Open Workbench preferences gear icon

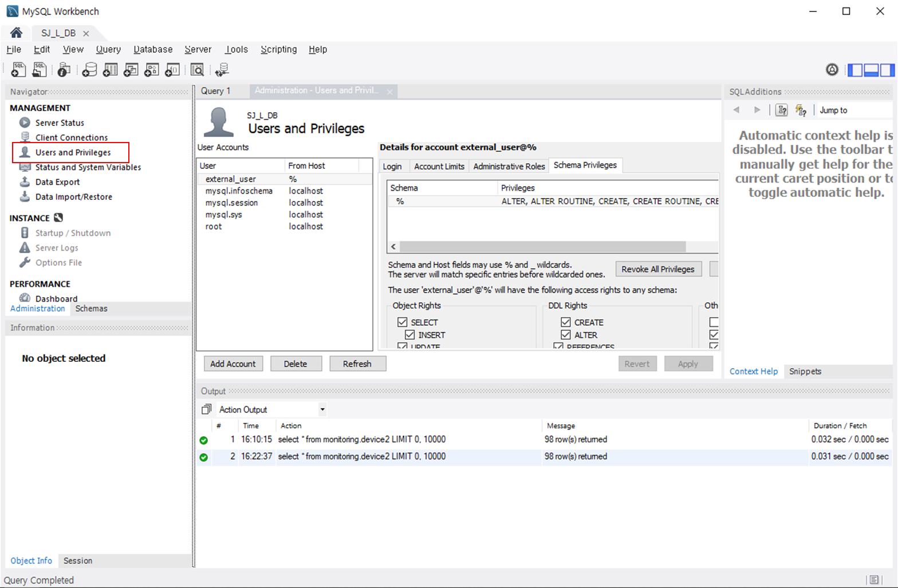coord(832,70)
